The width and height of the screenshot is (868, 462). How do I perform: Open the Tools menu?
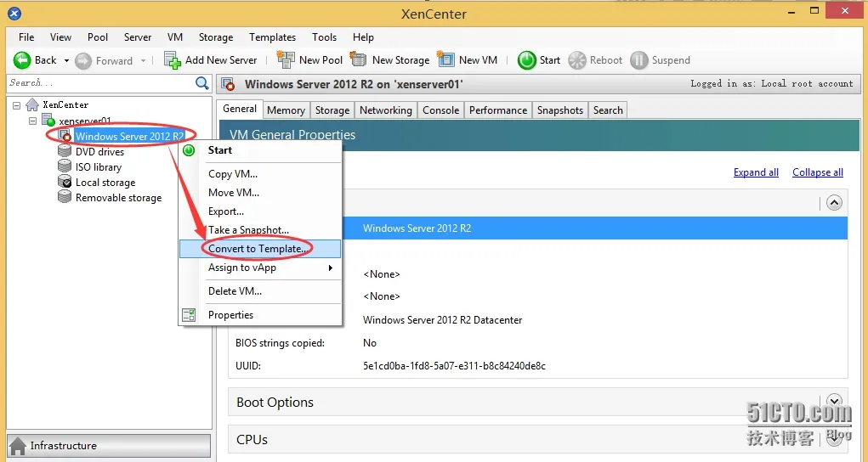(x=324, y=37)
